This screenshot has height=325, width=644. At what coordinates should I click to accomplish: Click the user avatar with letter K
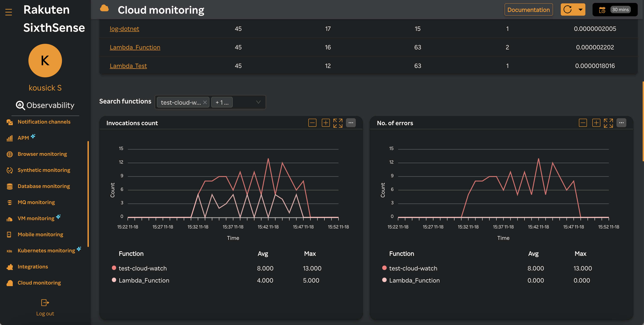point(45,60)
